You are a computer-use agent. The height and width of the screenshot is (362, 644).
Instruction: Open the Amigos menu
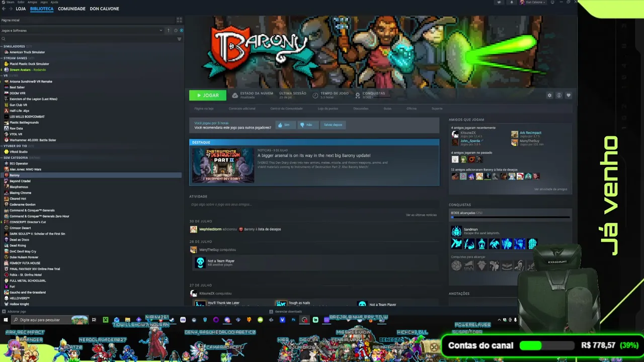click(x=32, y=2)
